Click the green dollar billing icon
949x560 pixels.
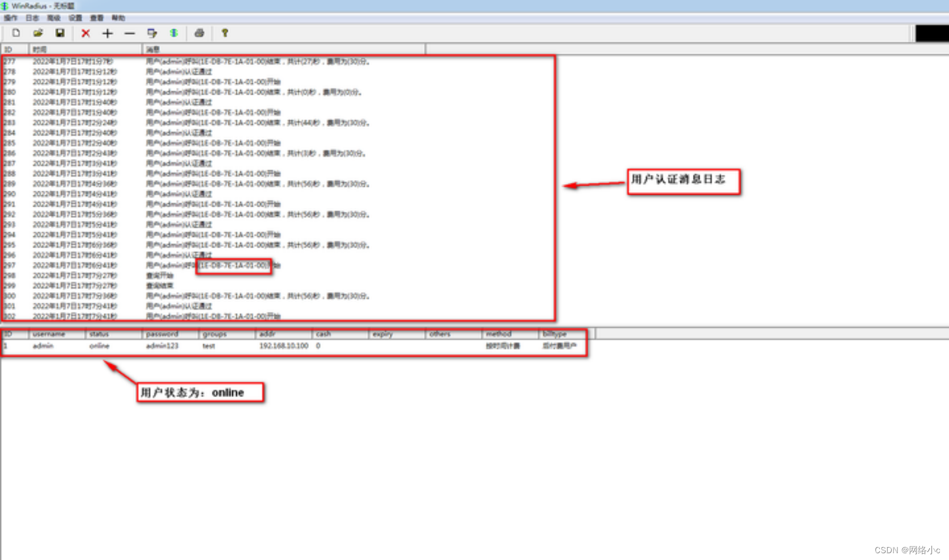pos(174,33)
